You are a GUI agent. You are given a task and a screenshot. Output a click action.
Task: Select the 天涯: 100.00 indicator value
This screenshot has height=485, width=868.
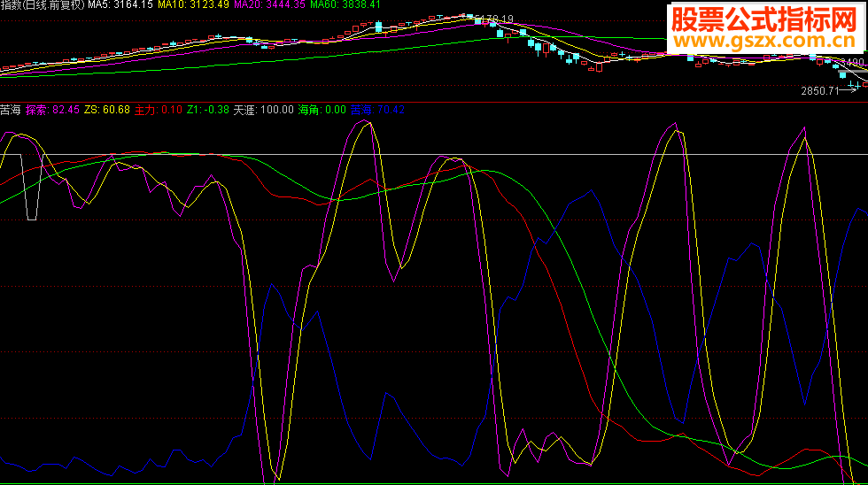(x=263, y=110)
